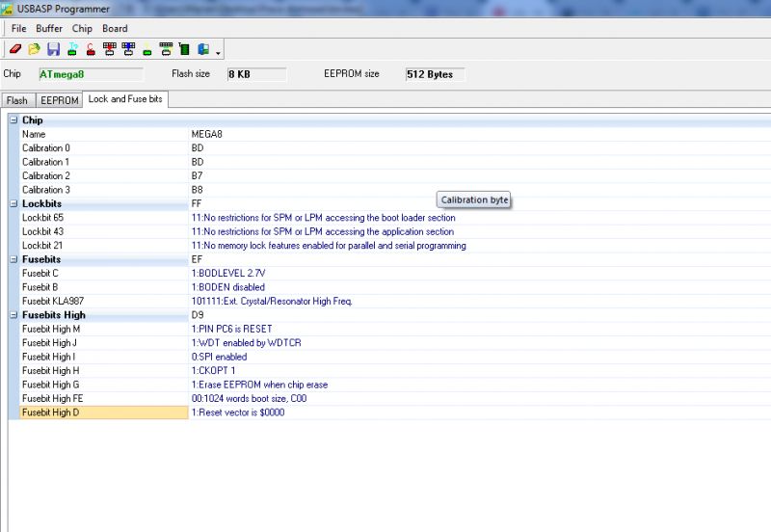Switch to the EEPROM tab
The width and height of the screenshot is (771, 532).
60,100
